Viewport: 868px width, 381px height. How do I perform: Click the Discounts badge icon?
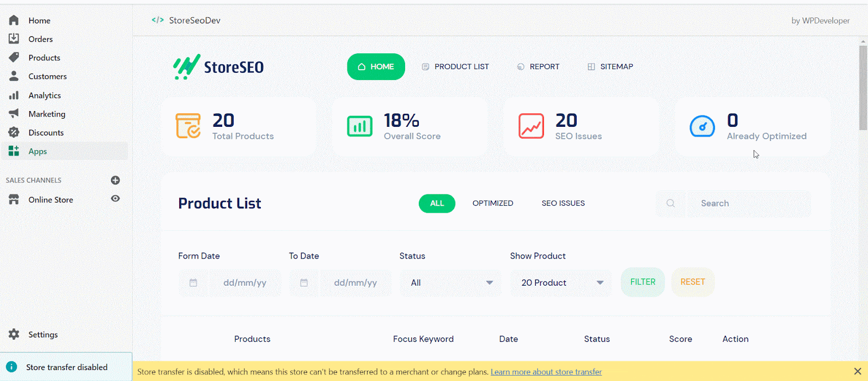pyautogui.click(x=14, y=132)
